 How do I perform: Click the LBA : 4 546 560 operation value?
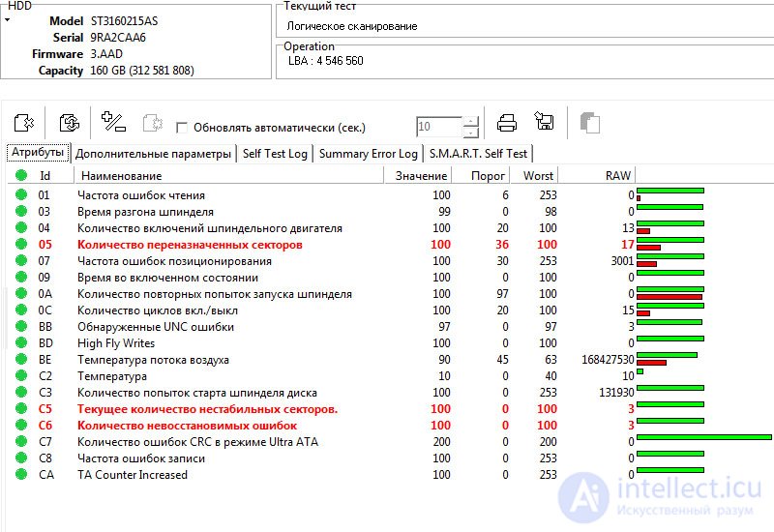pyautogui.click(x=326, y=61)
